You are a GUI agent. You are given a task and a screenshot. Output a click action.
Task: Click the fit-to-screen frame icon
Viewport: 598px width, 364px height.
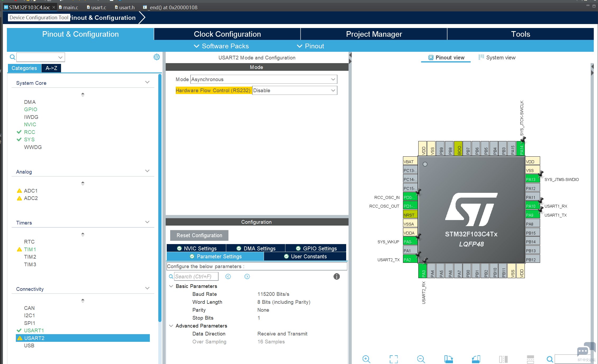pos(393,359)
